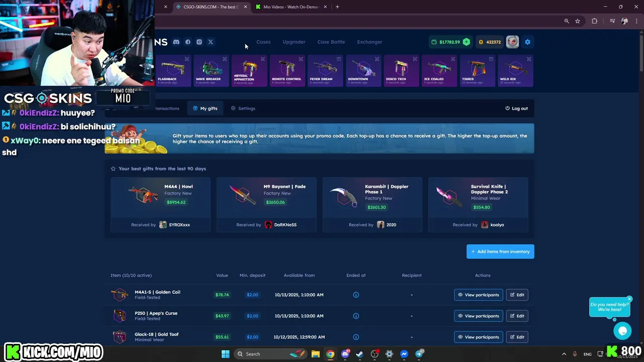Open the live chat support bubble

[x=622, y=330]
